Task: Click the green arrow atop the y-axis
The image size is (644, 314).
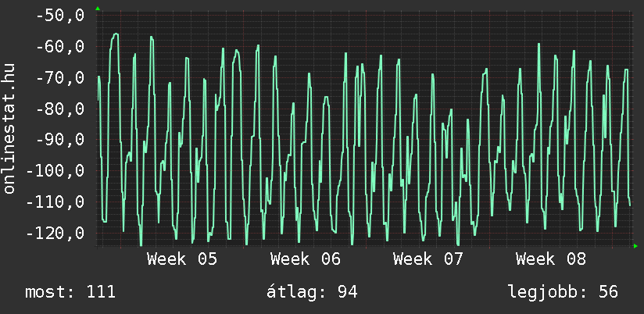Action: coord(98,9)
